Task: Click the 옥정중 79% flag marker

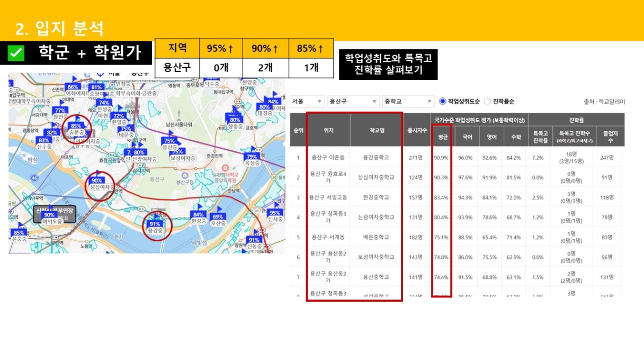Action: [x=252, y=157]
